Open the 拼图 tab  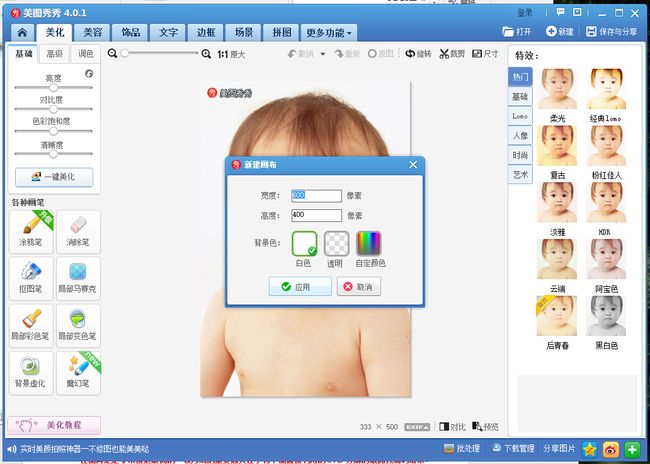281,33
